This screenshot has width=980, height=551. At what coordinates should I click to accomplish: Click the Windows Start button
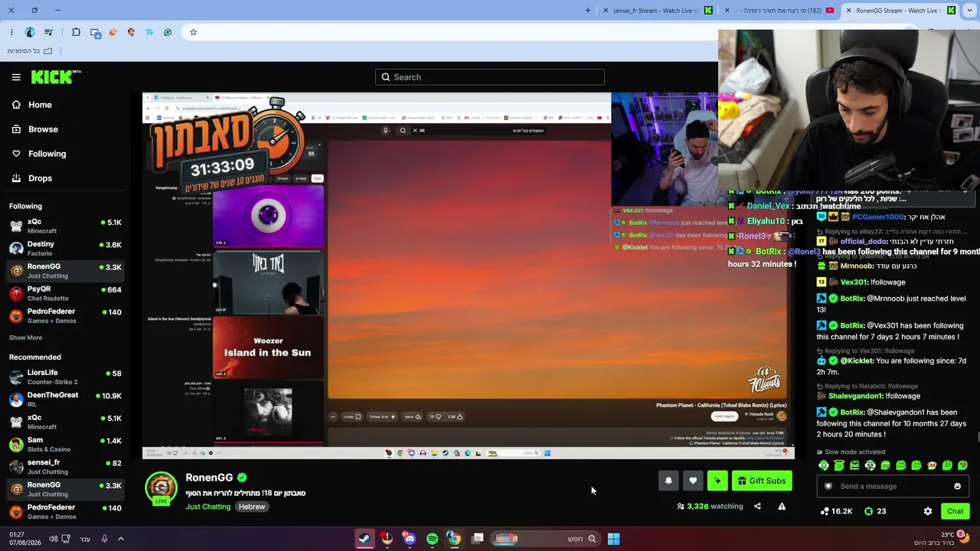613,539
